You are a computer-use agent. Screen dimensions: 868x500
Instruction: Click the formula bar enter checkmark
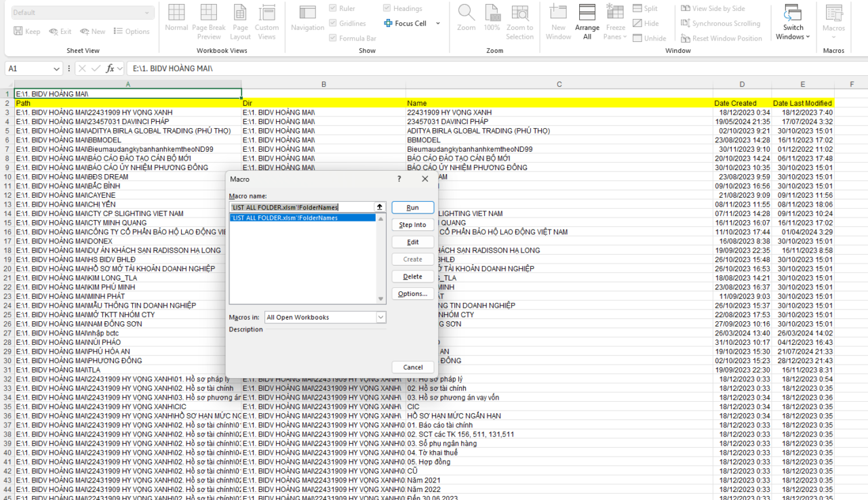click(96, 68)
